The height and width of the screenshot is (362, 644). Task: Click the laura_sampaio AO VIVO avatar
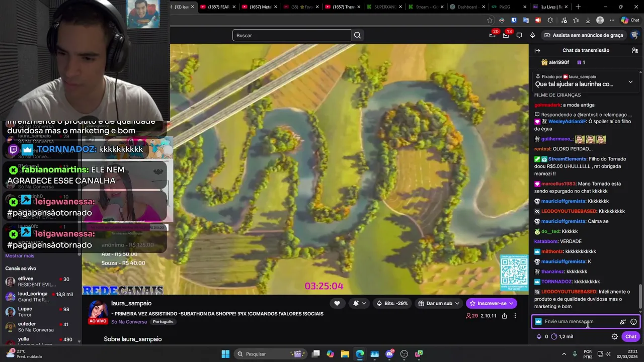(x=98, y=312)
